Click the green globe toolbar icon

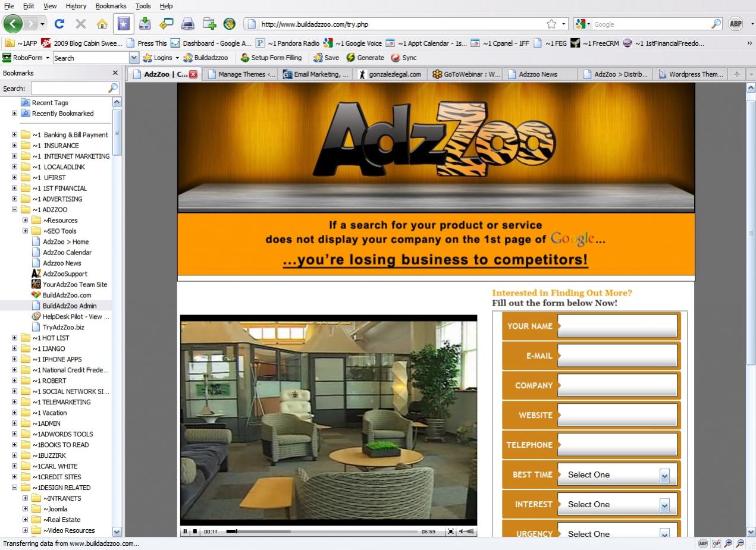[x=230, y=24]
